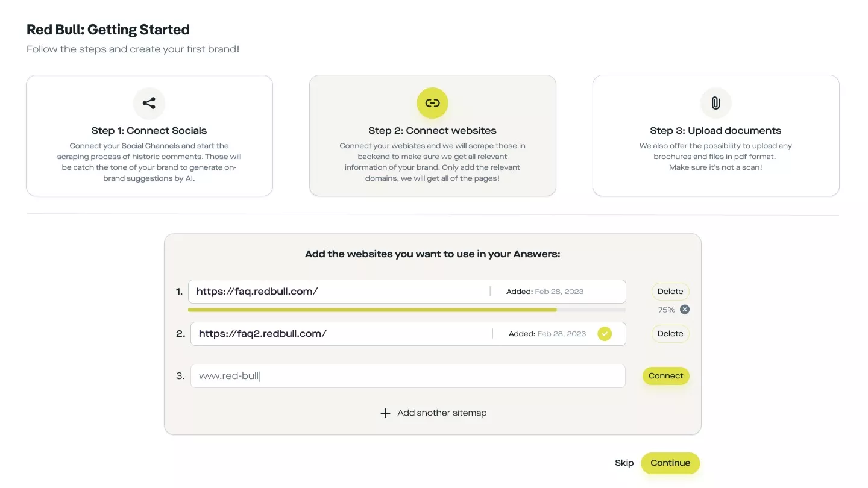
Task: Click the Continue button
Action: [670, 463]
